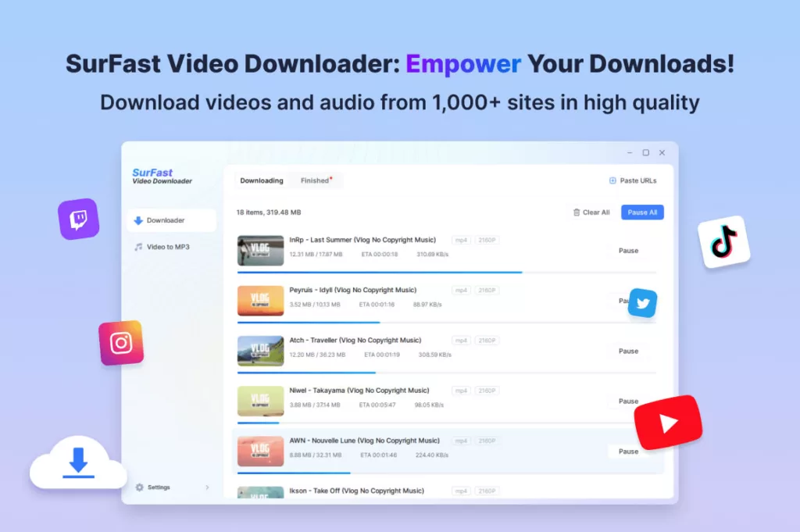Click '224.40 KB/s' speed on AWN row

[432, 455]
